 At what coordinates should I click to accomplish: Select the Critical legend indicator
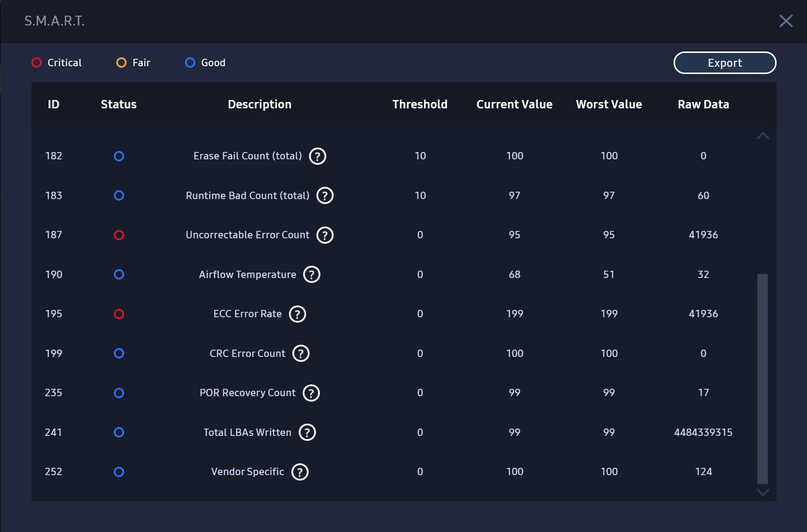coord(36,62)
